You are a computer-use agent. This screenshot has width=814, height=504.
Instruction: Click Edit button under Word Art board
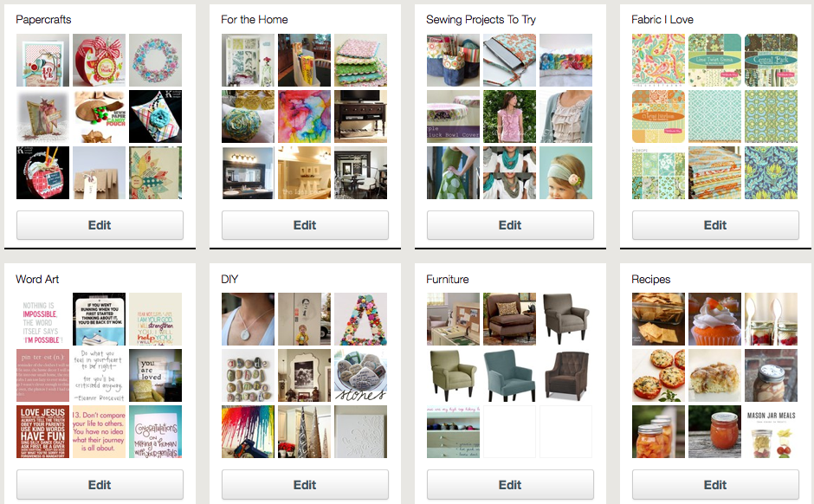click(x=100, y=485)
